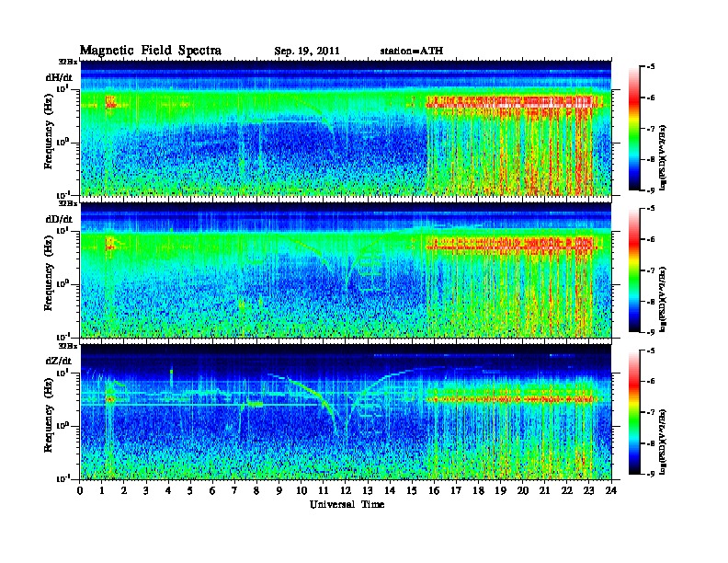The width and height of the screenshot is (728, 563).
Task: Click the "-7" value on the dH/dt color scale
Action: coord(651,129)
